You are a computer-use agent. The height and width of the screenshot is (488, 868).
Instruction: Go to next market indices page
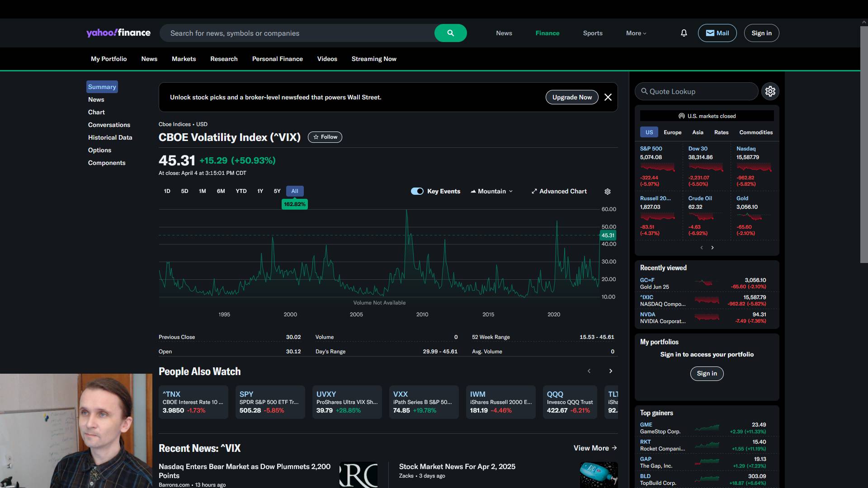[x=712, y=248]
